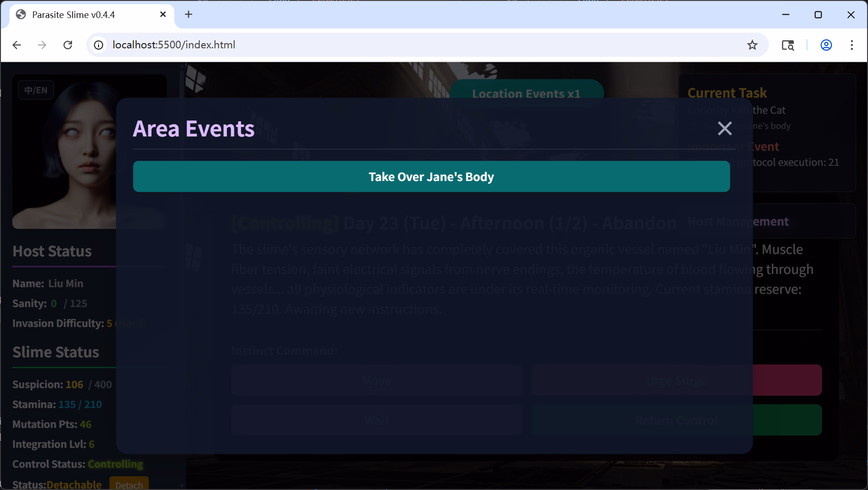Minimize the browser window

pyautogui.click(x=786, y=15)
